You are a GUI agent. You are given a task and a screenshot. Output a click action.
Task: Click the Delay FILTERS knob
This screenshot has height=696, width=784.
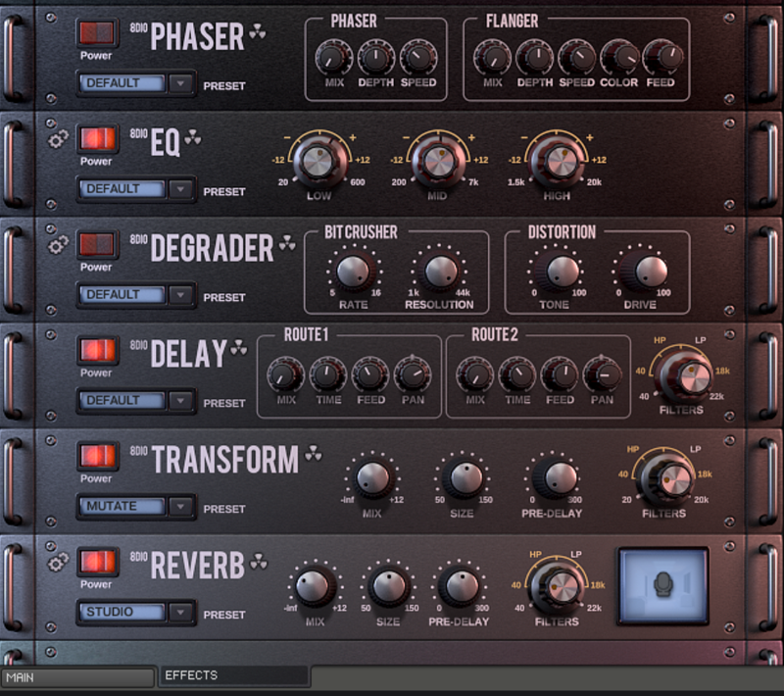685,376
